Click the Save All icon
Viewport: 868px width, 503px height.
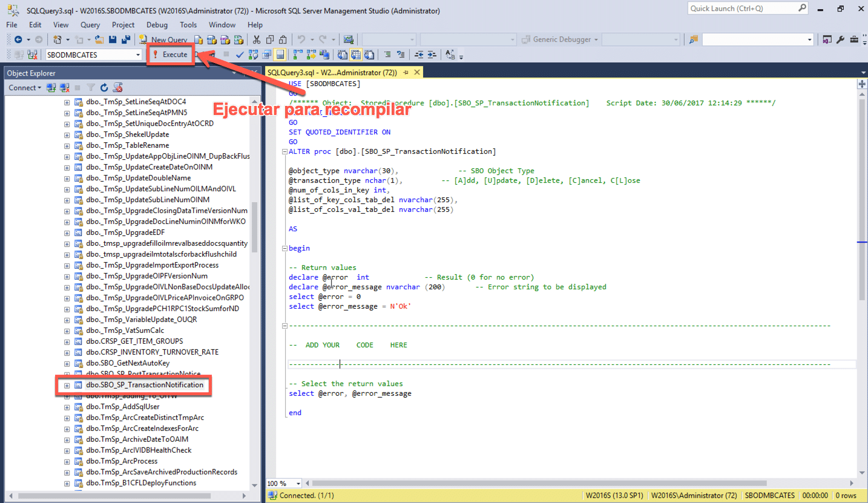point(125,40)
